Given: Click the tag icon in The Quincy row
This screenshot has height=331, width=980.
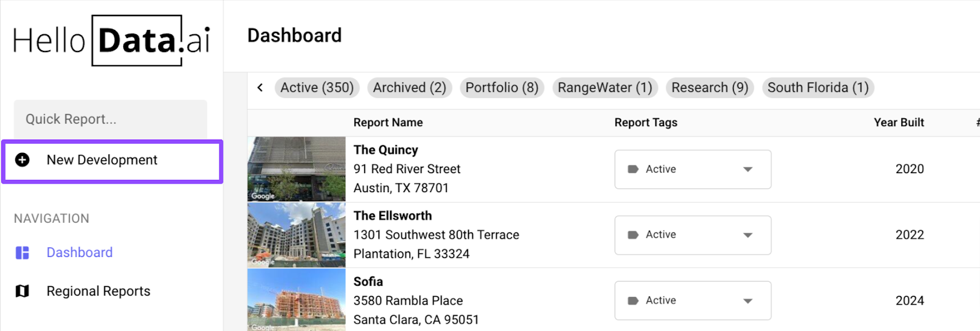Looking at the screenshot, I should pos(633,169).
